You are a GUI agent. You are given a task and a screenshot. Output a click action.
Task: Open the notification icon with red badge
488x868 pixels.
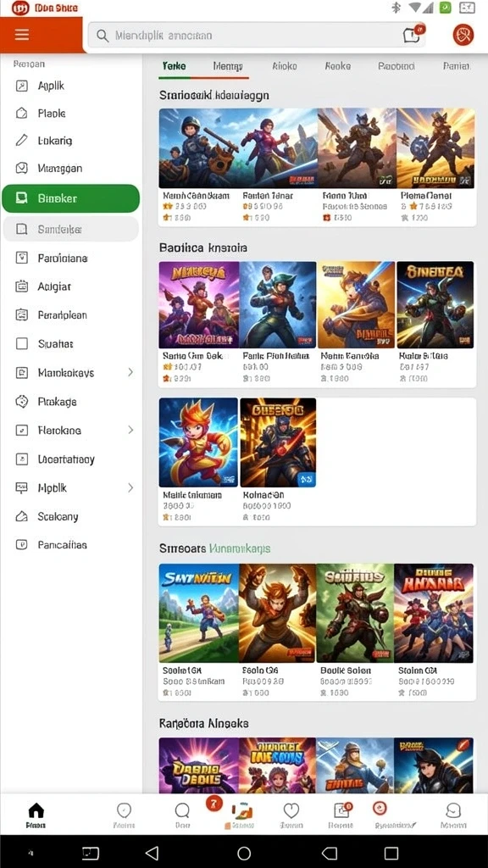[413, 34]
